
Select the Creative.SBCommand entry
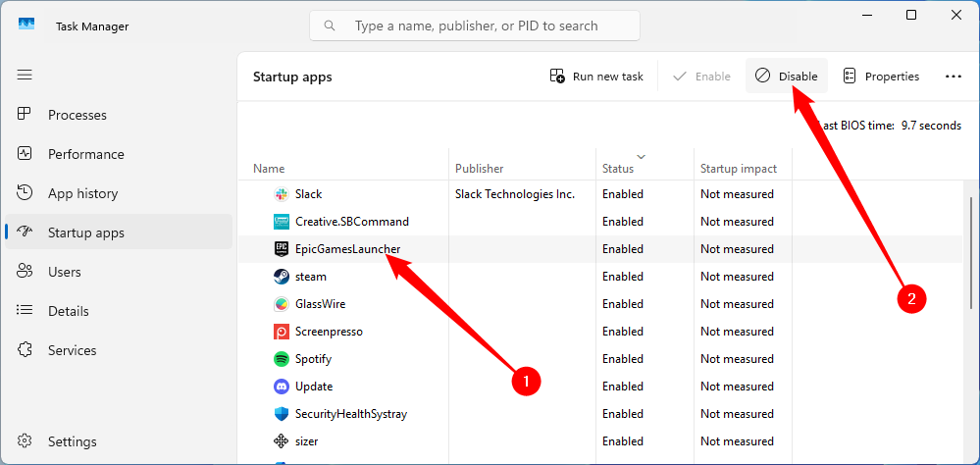352,222
